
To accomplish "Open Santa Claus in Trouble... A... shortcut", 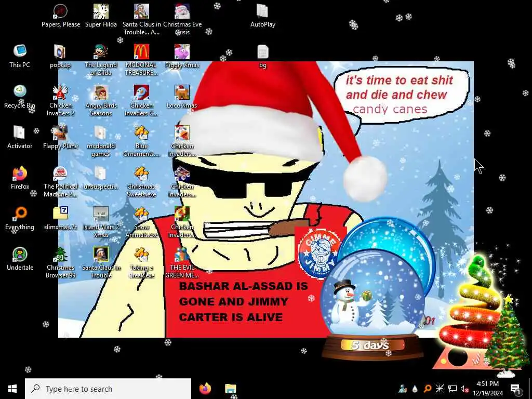I will pos(141,20).
